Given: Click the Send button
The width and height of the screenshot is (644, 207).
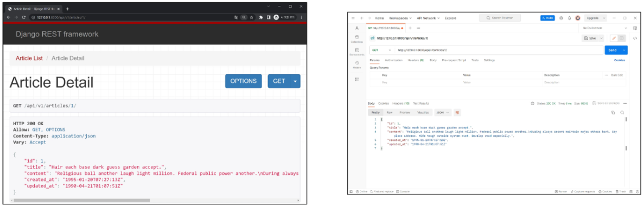Looking at the screenshot, I should (x=613, y=50).
